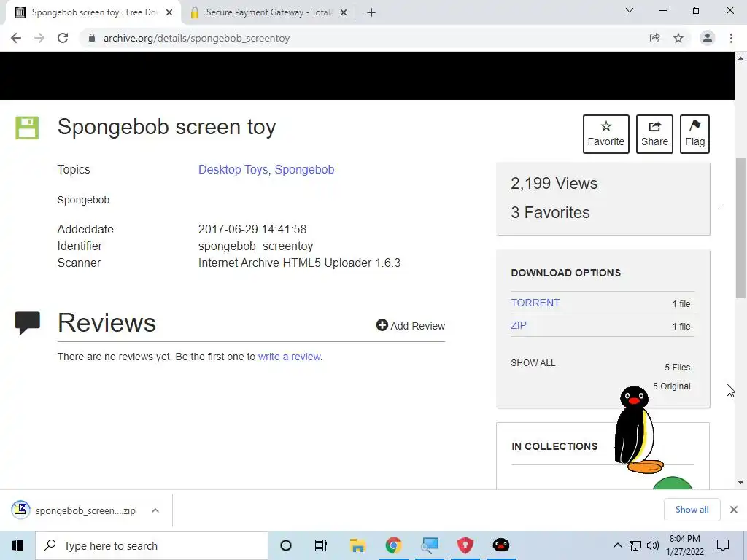Click the Share button
Image resolution: width=747 pixels, height=560 pixels.
coord(654,134)
